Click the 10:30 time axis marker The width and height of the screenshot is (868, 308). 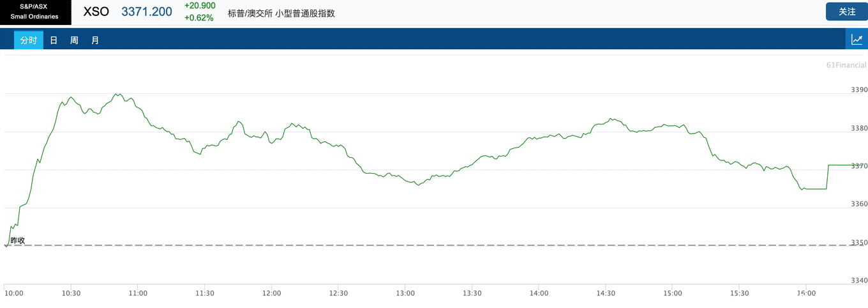[71, 293]
